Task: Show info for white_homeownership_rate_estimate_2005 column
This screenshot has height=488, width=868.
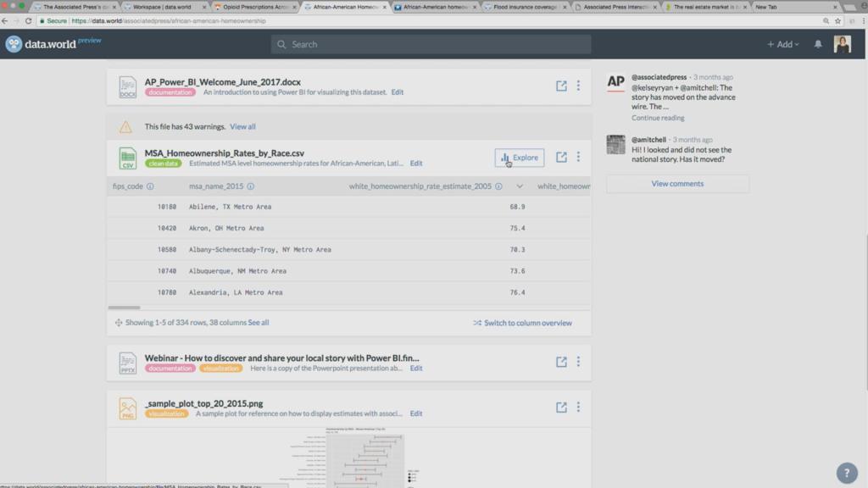Action: [498, 186]
